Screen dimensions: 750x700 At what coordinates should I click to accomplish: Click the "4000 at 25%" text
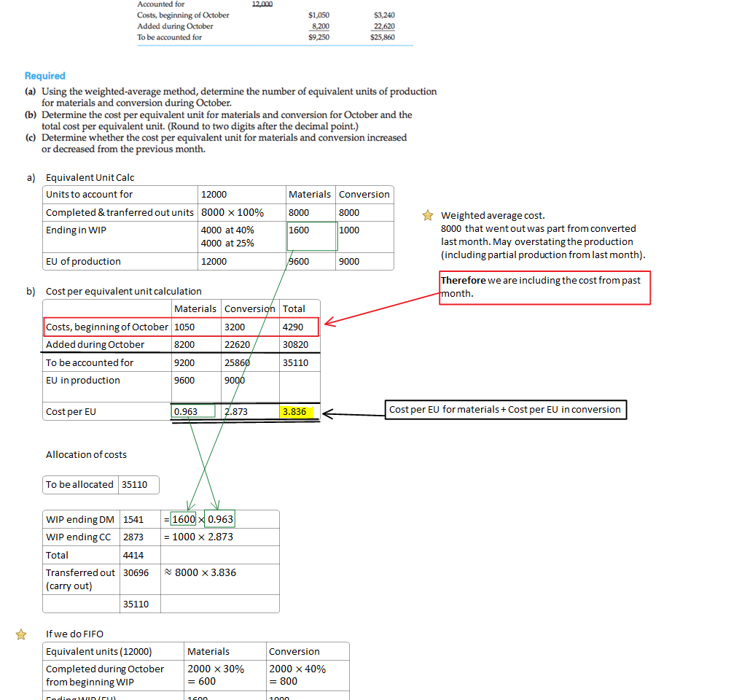coord(227,243)
